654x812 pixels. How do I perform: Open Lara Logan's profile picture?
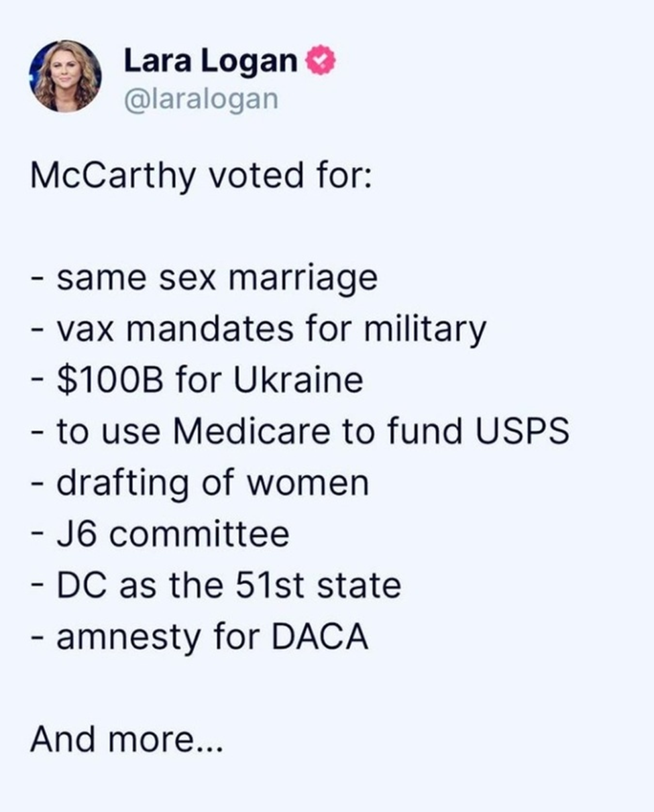[x=66, y=76]
